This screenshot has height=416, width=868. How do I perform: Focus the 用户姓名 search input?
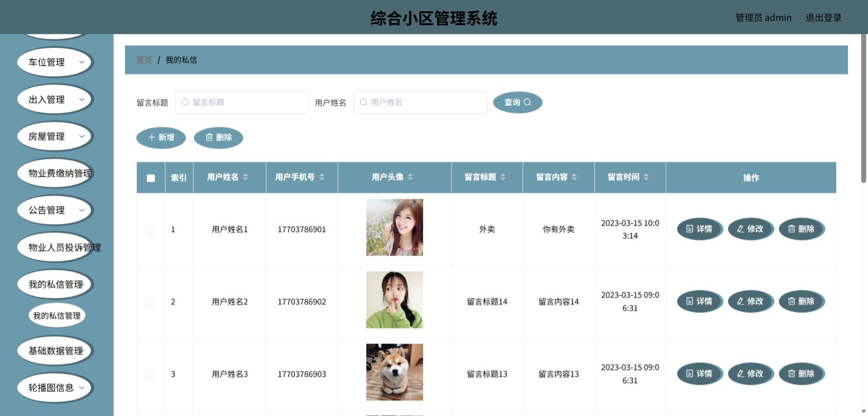pyautogui.click(x=420, y=102)
